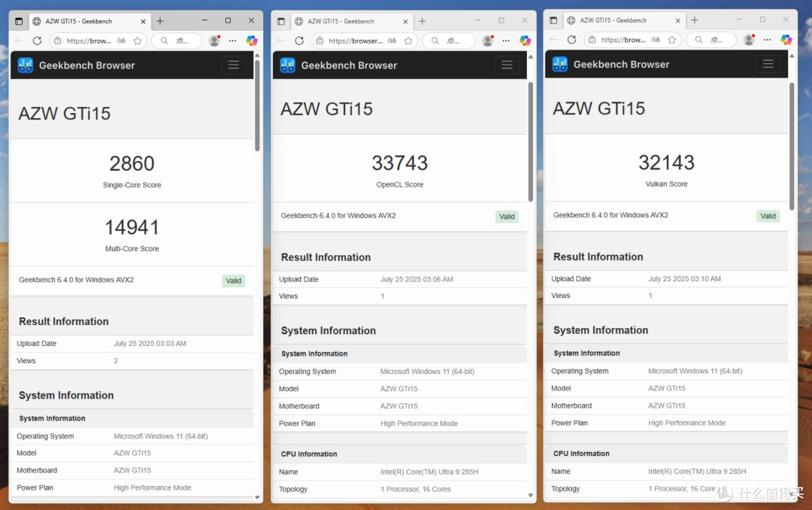812x510 pixels.
Task: Click the translate icon in right window address bar
Action: tap(656, 39)
